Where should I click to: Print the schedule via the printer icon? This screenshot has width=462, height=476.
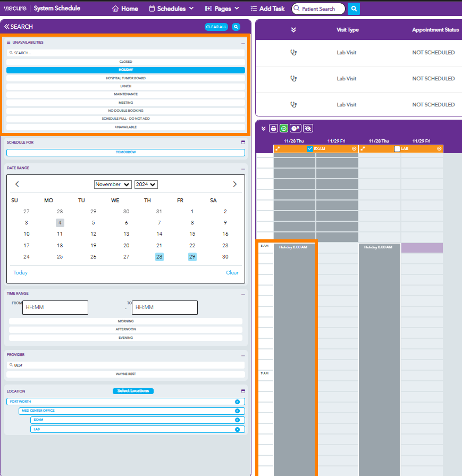point(273,128)
